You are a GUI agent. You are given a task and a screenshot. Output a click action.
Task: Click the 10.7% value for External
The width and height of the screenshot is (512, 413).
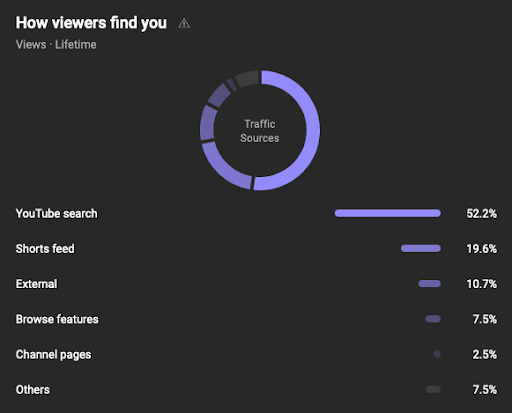(481, 284)
